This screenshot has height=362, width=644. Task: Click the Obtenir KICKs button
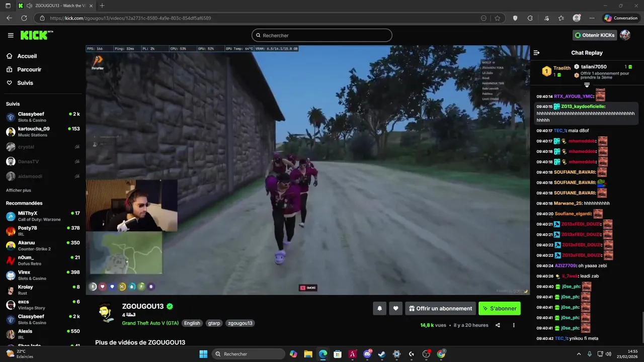tap(595, 35)
